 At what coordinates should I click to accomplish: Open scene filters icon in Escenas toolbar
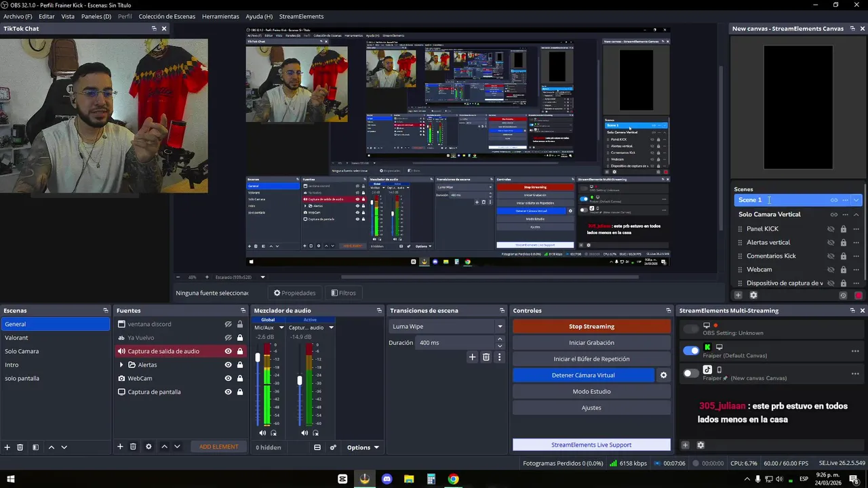(35, 447)
